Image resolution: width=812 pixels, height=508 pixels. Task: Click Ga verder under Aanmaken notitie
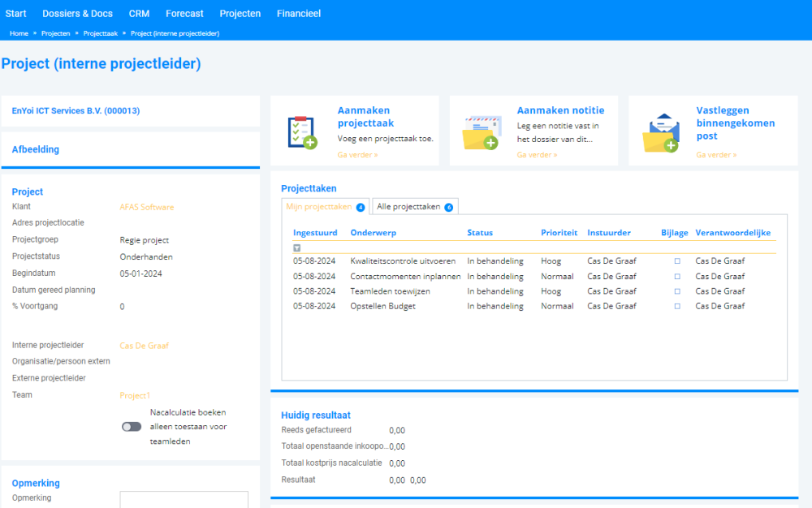(537, 155)
